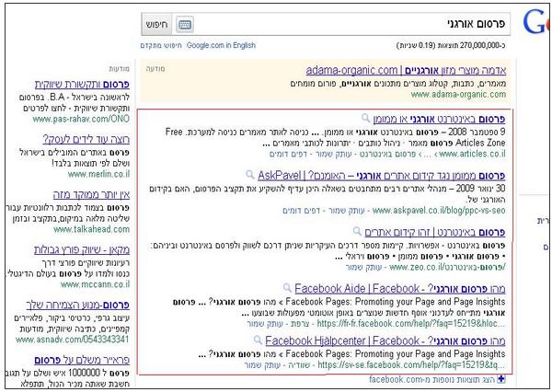
Task: Open עותק שמור cached copy for fr-fr.facebook.com result
Action: 265,324
